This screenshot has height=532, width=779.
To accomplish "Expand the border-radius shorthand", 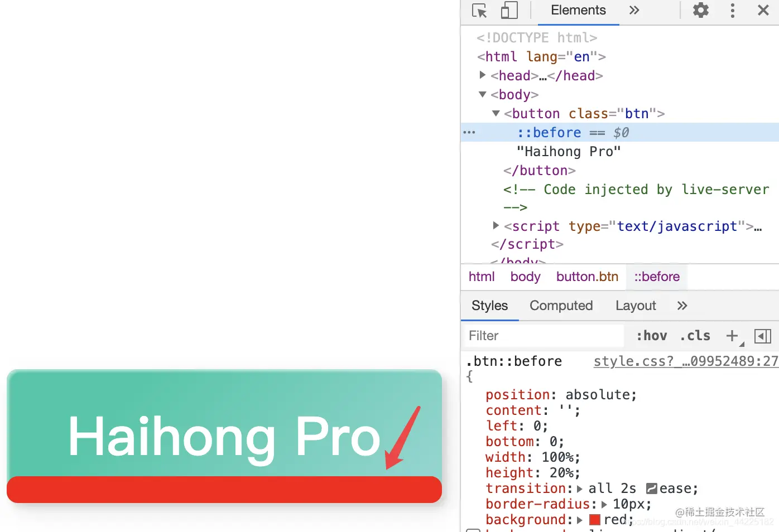I will click(604, 505).
